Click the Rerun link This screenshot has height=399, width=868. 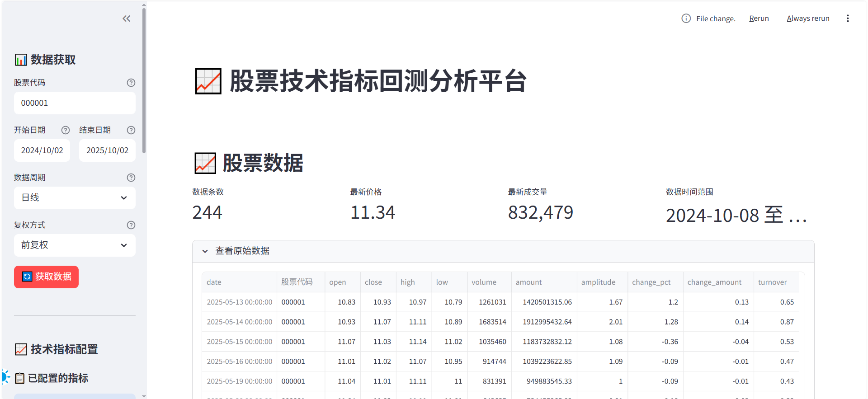coord(759,19)
